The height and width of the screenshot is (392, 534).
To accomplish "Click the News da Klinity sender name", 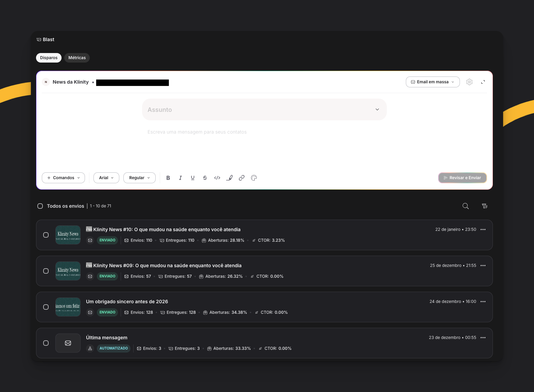I will click(71, 82).
